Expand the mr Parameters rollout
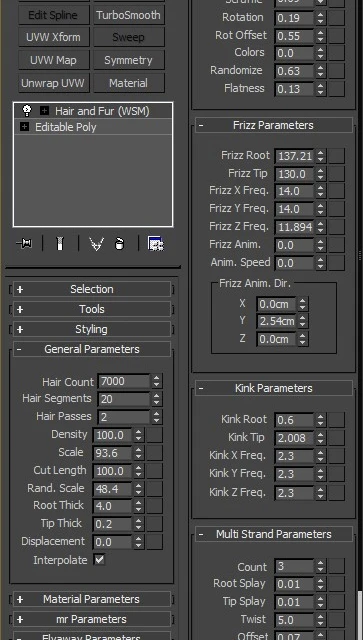 (x=92, y=619)
